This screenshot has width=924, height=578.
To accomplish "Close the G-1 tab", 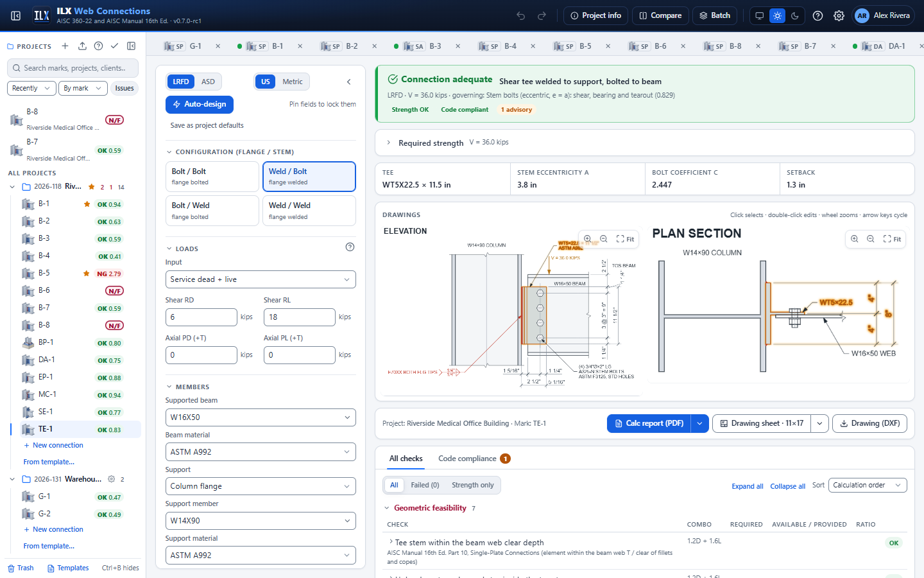I will 218,46.
